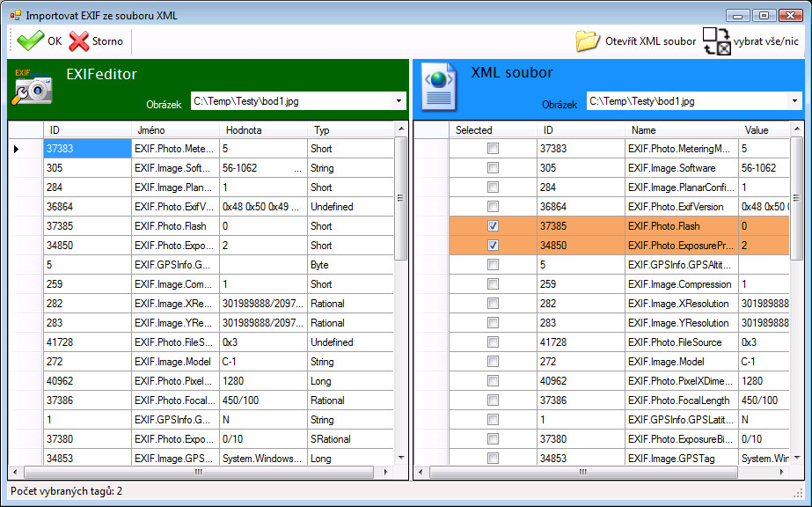The width and height of the screenshot is (812, 507).
Task: Click the Name column header in XML table
Action: click(682, 130)
